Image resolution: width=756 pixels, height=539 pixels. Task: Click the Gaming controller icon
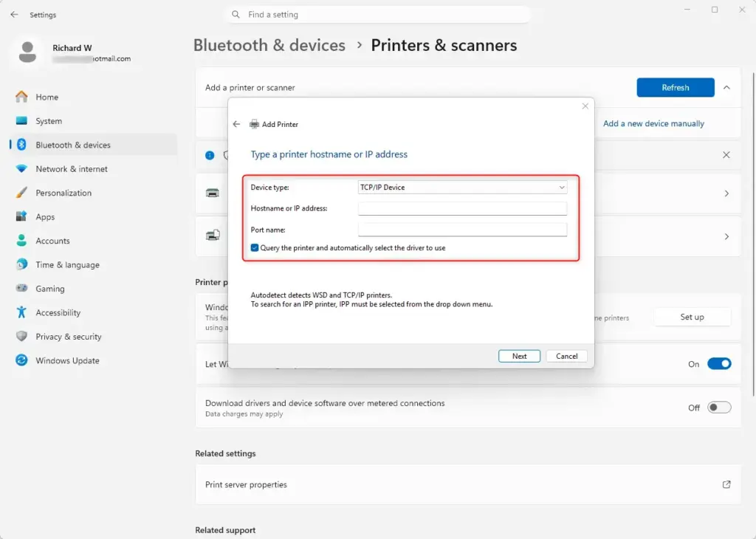(21, 288)
